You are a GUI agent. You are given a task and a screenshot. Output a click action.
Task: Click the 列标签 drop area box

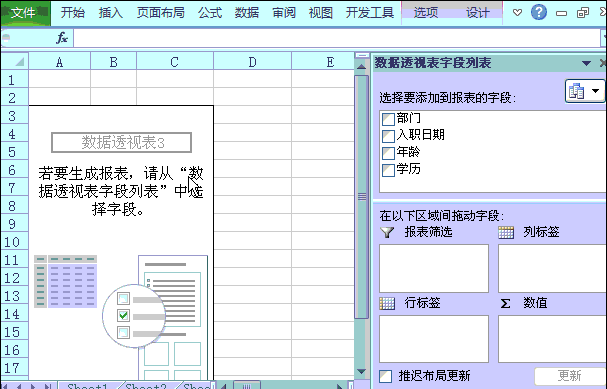[x=552, y=268]
